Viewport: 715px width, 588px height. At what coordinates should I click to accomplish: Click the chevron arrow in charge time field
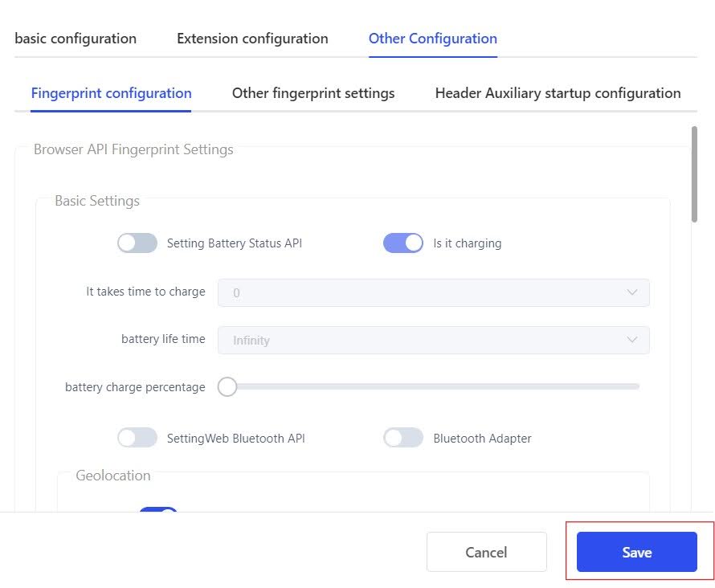coord(631,293)
